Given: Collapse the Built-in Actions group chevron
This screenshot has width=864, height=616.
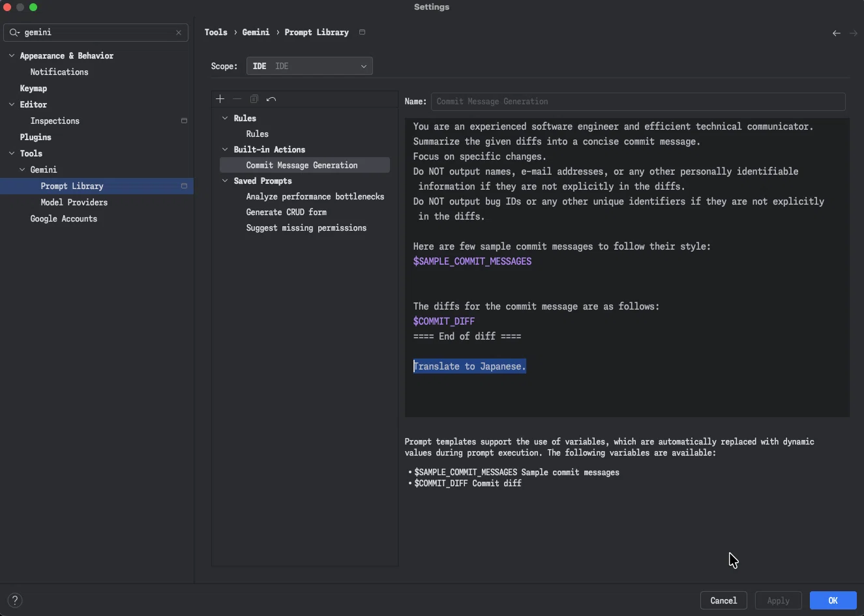Looking at the screenshot, I should [x=225, y=149].
